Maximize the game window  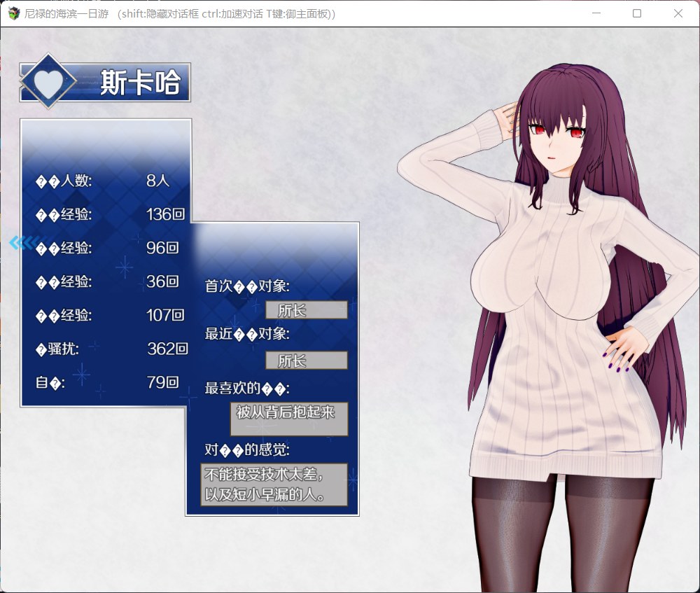tap(637, 13)
